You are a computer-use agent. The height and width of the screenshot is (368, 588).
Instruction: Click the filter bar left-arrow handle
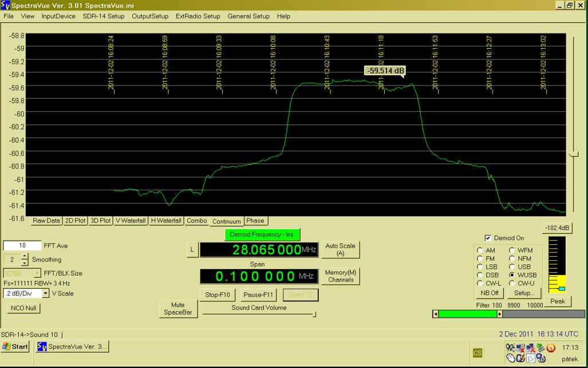(435, 314)
